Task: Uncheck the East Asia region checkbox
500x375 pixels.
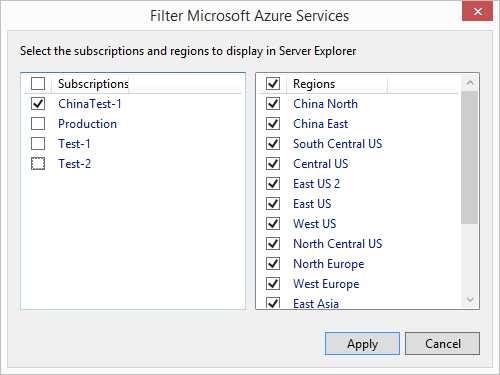Action: (273, 303)
